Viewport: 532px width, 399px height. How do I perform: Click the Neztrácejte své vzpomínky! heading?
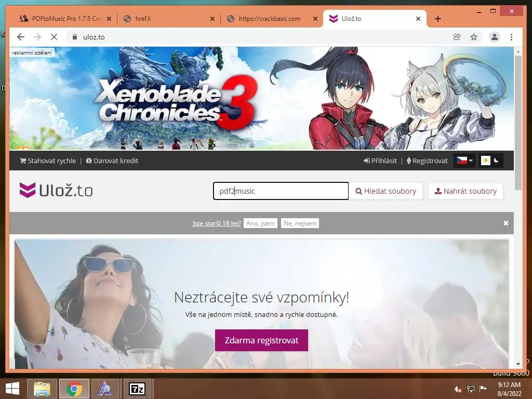pos(262,297)
